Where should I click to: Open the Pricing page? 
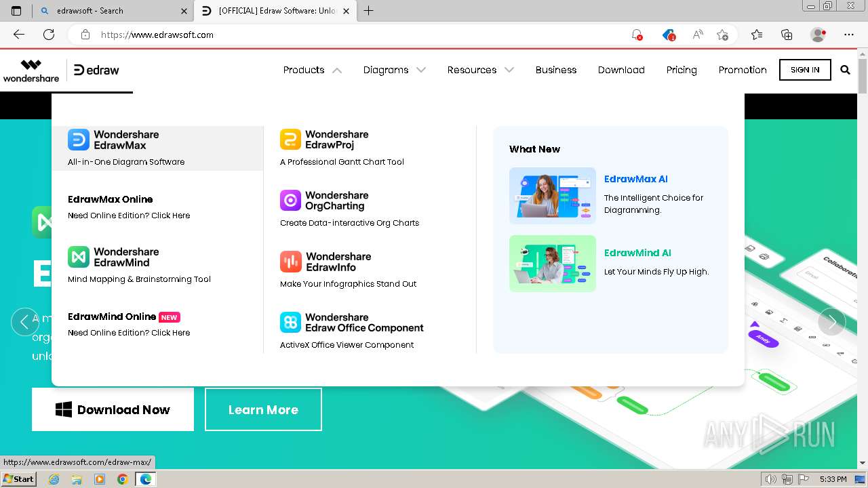point(682,70)
